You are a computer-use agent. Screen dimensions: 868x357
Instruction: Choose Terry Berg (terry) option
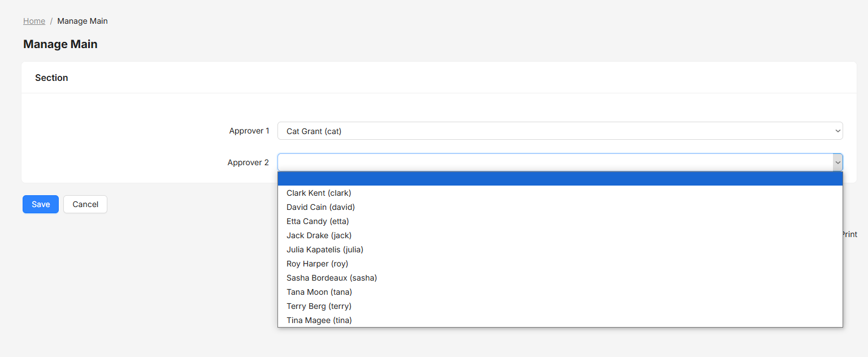click(x=560, y=306)
